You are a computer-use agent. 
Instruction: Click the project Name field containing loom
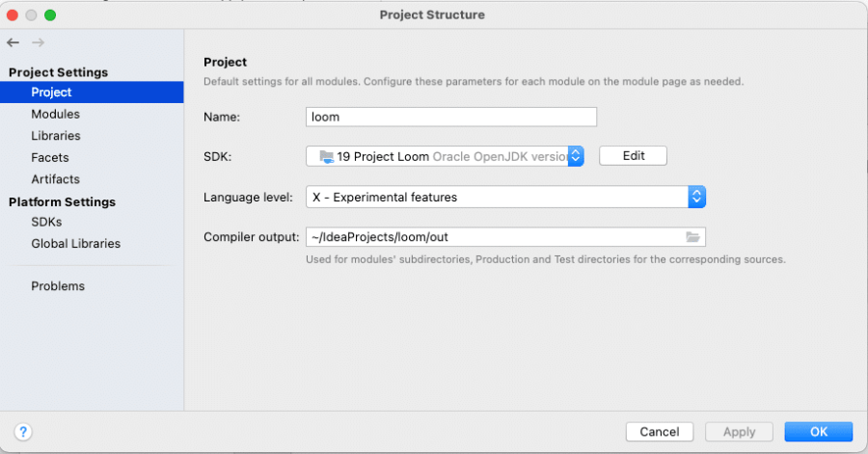point(451,117)
